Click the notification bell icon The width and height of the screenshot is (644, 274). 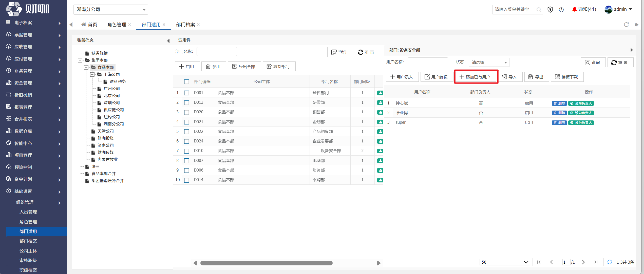pos(574,9)
